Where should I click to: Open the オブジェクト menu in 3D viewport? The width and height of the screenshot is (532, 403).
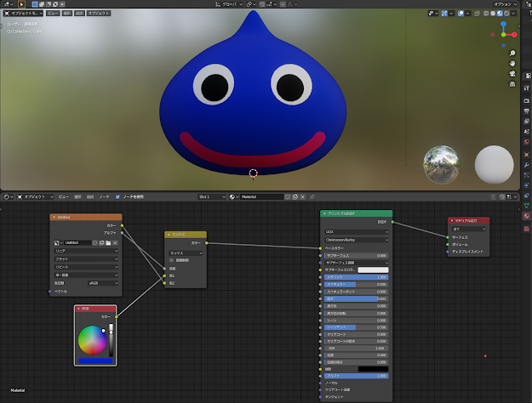[x=99, y=14]
